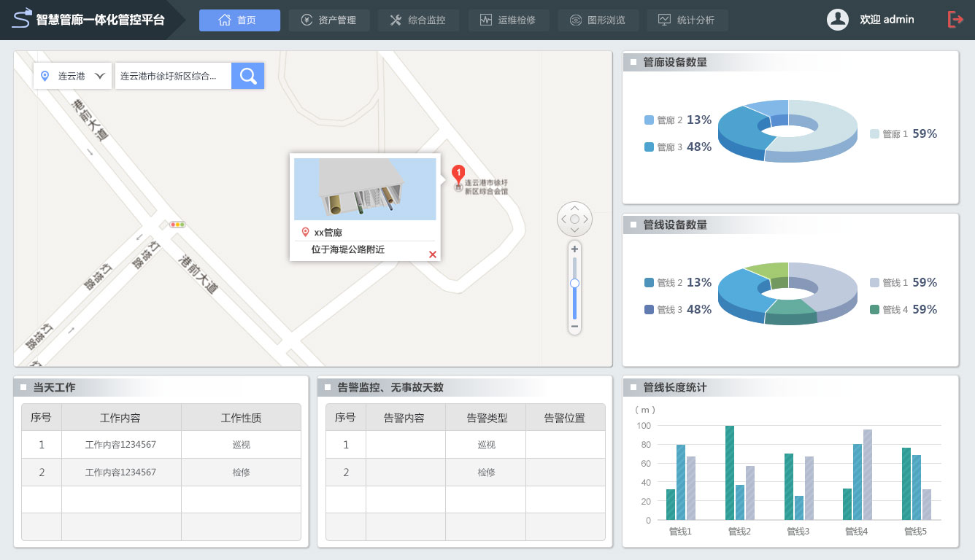Pan the map right with compass arrow
Image resolution: width=975 pixels, height=560 pixels.
point(586,219)
